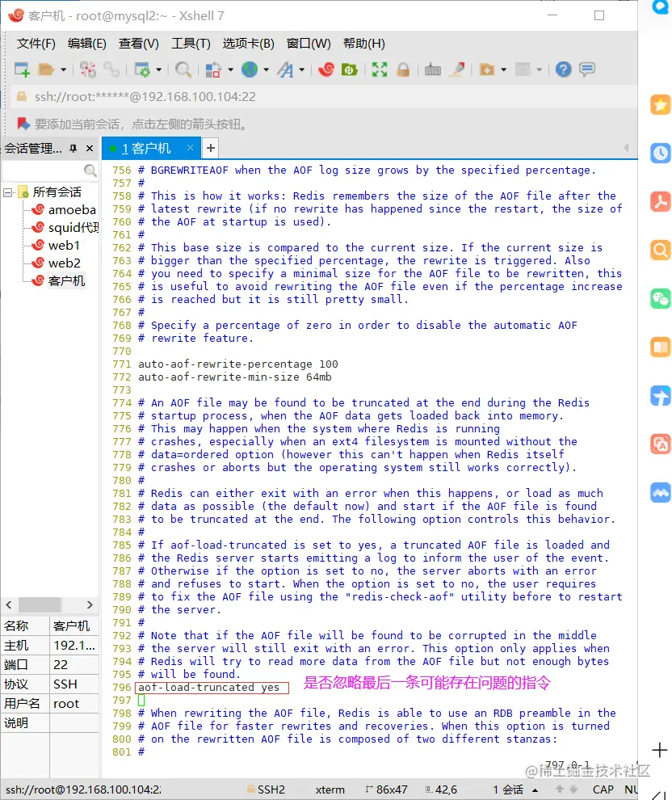Viewport: 672px width, 800px height.
Task: Open session Properties icon
Action: (142, 69)
